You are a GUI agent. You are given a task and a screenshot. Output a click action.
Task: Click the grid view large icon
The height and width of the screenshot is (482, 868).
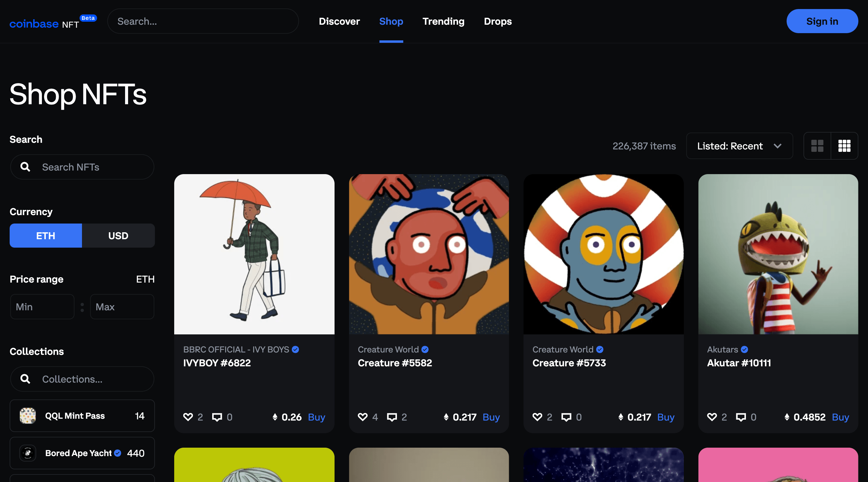(818, 145)
